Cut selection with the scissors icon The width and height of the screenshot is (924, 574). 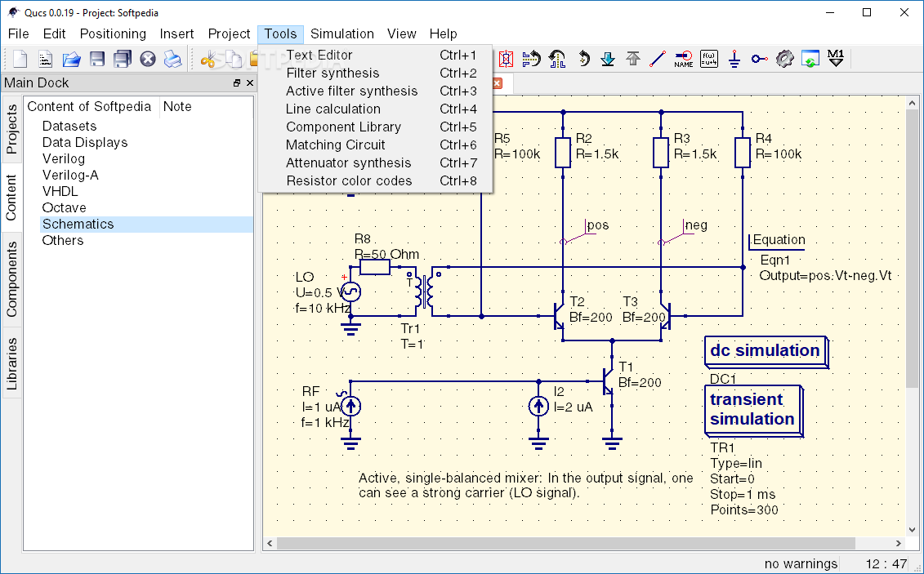(208, 59)
